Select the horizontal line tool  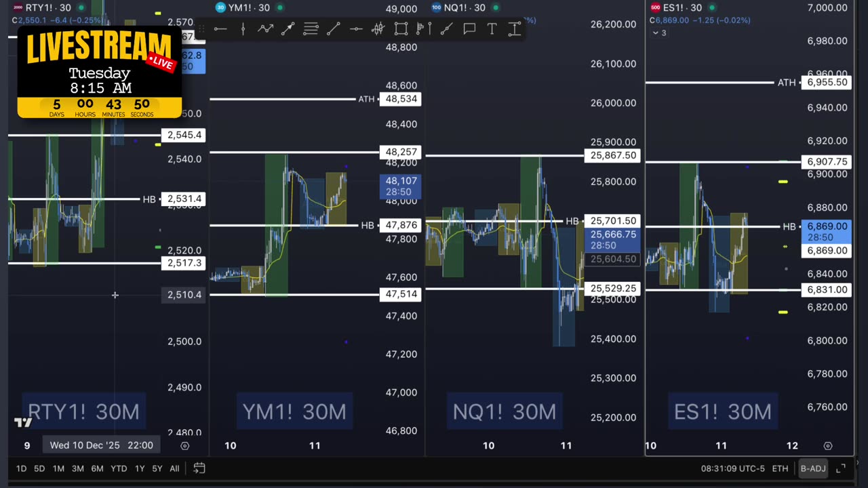(x=355, y=28)
